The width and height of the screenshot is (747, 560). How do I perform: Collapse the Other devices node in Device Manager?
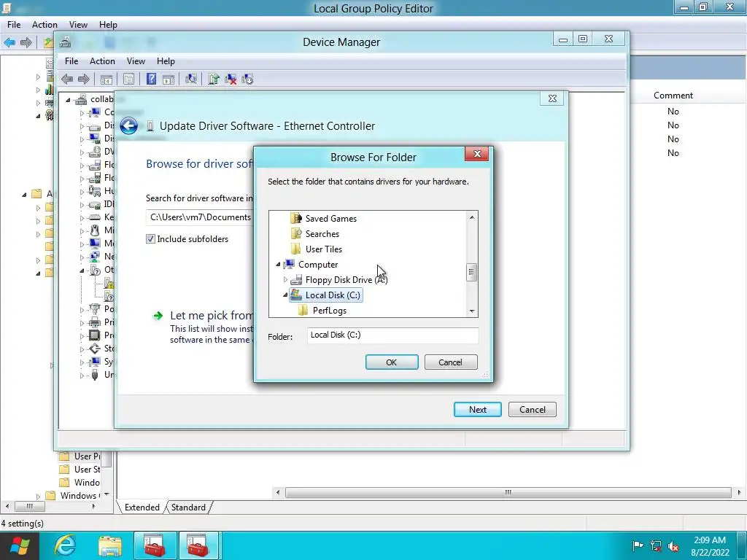click(82, 270)
